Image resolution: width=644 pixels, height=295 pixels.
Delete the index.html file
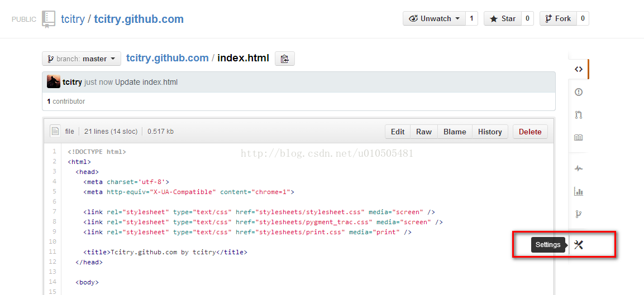[x=530, y=132]
